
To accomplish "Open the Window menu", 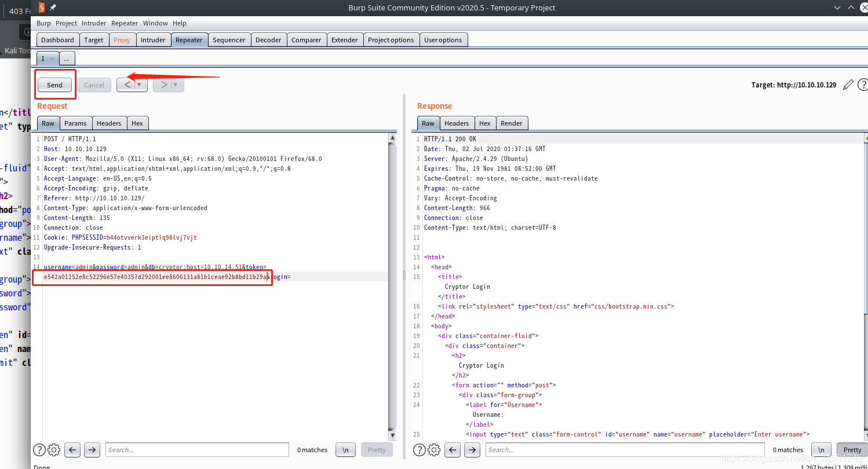I will 155,23.
